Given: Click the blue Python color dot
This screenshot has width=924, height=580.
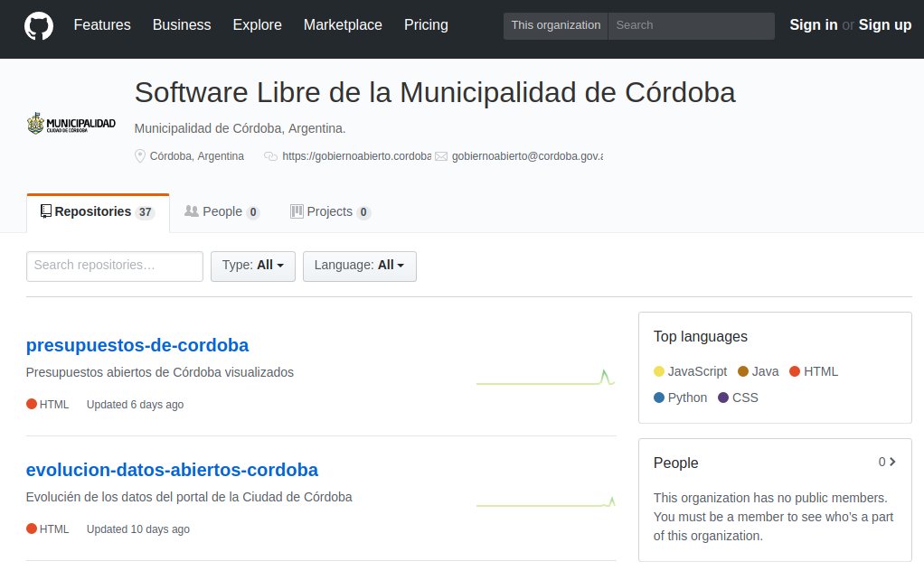Looking at the screenshot, I should [659, 398].
